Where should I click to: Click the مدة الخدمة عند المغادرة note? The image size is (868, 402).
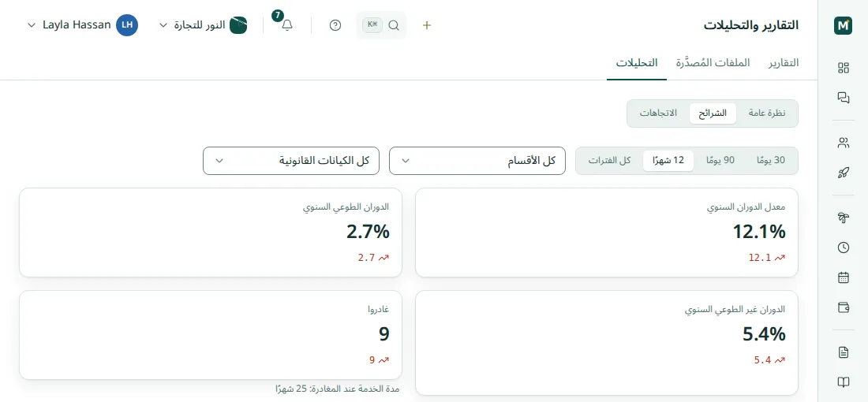click(337, 389)
